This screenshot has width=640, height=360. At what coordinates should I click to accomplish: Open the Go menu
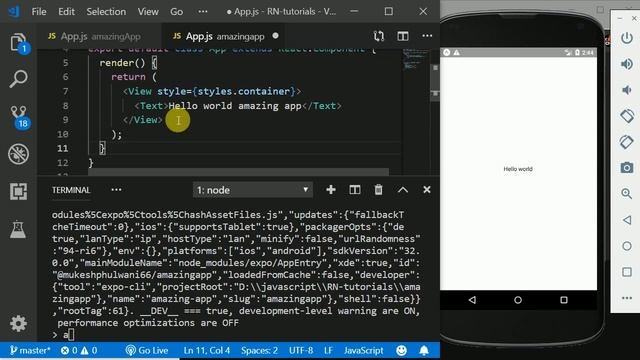tap(176, 12)
